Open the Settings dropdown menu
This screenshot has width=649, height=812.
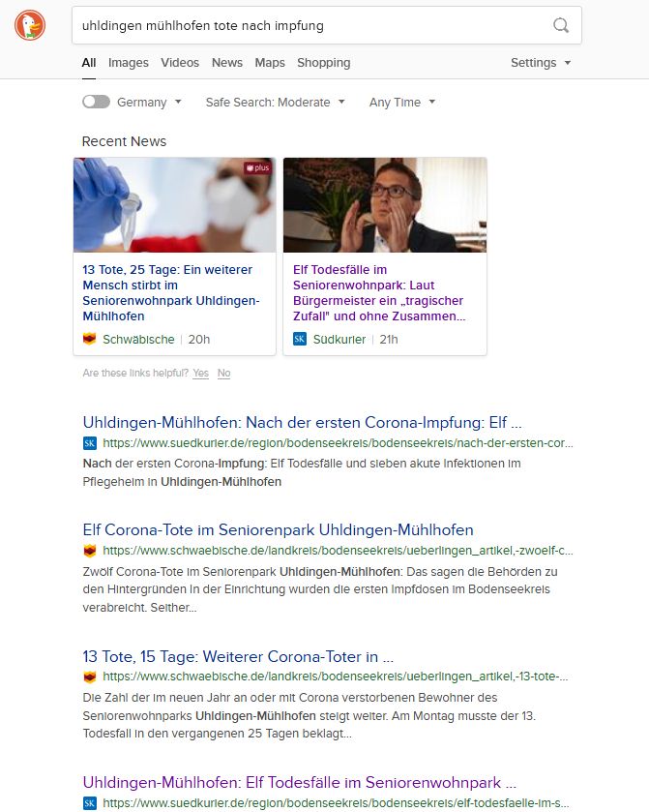pyautogui.click(x=541, y=63)
